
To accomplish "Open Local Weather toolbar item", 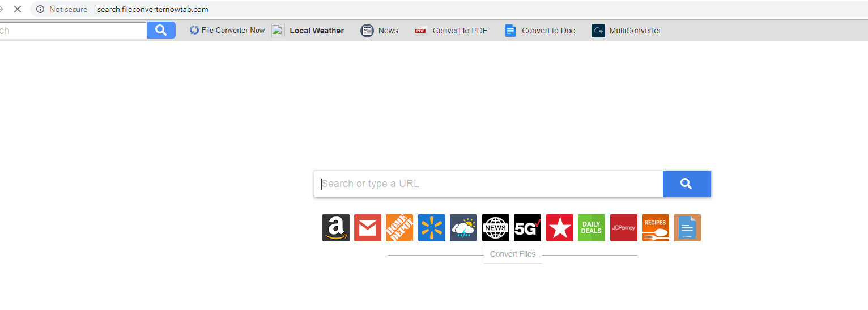I will (x=308, y=31).
